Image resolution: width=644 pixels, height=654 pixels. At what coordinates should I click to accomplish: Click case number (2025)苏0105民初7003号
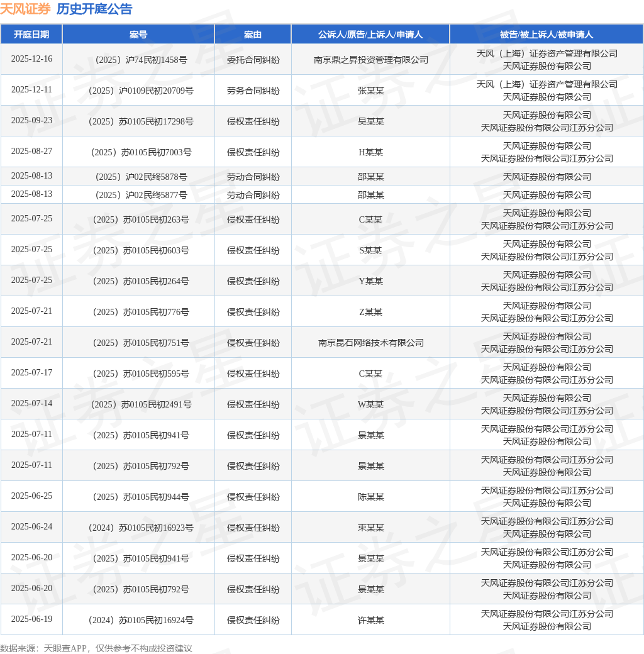141,152
